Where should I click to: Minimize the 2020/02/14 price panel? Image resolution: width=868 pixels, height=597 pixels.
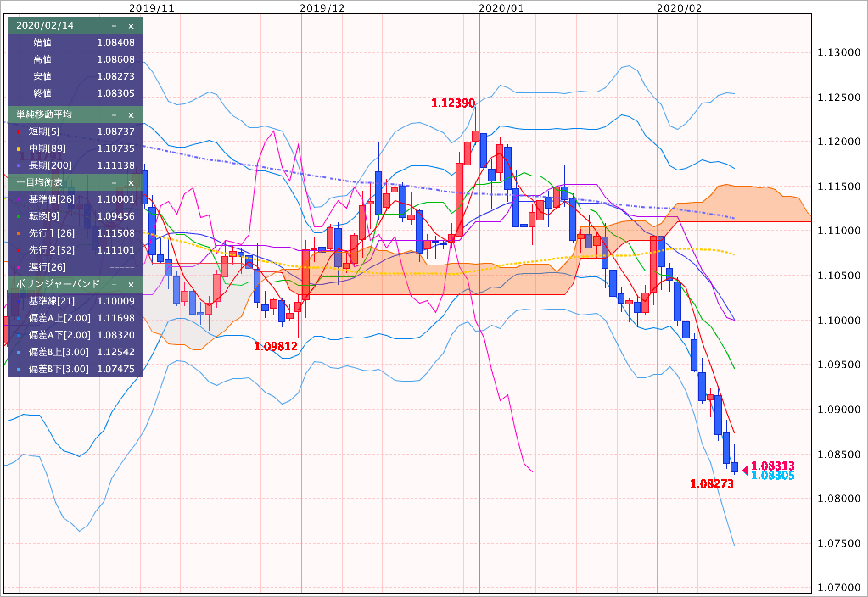pyautogui.click(x=114, y=26)
